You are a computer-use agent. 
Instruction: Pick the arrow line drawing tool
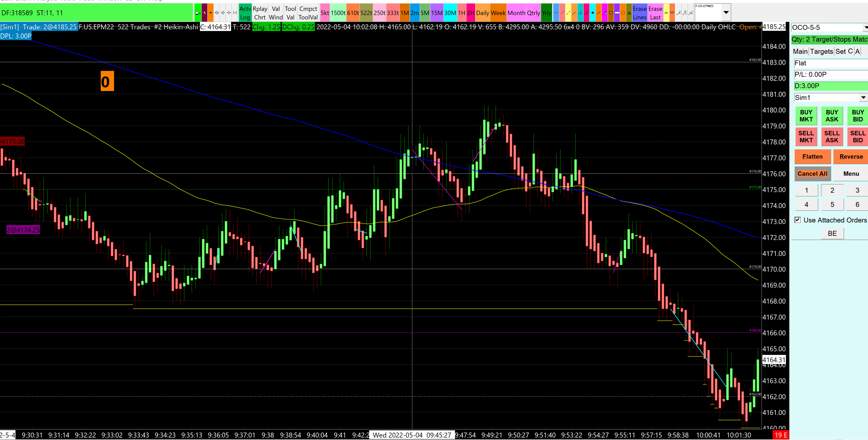[562, 13]
